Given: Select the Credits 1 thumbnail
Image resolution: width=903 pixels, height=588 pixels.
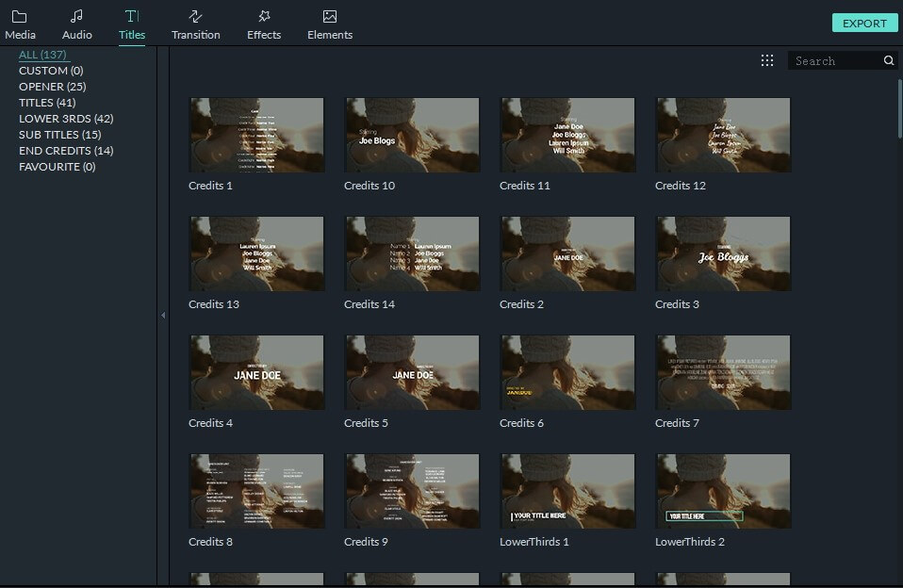Looking at the screenshot, I should [x=256, y=135].
